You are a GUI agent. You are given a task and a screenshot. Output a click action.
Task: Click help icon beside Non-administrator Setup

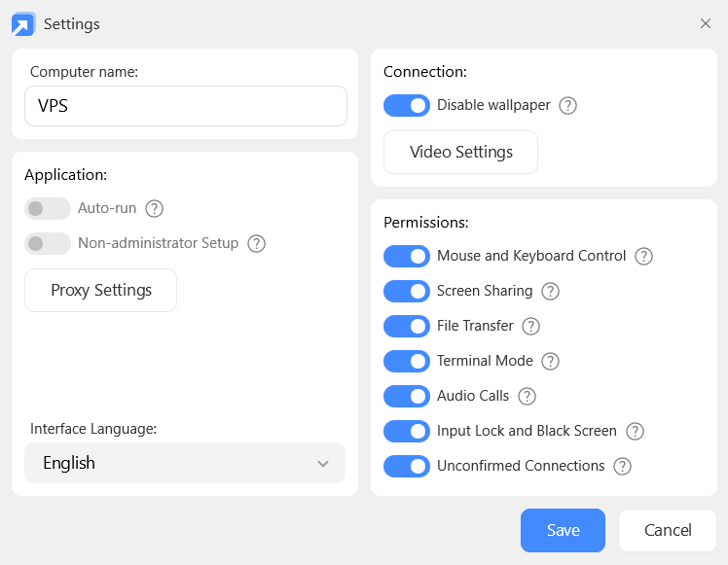pos(257,243)
